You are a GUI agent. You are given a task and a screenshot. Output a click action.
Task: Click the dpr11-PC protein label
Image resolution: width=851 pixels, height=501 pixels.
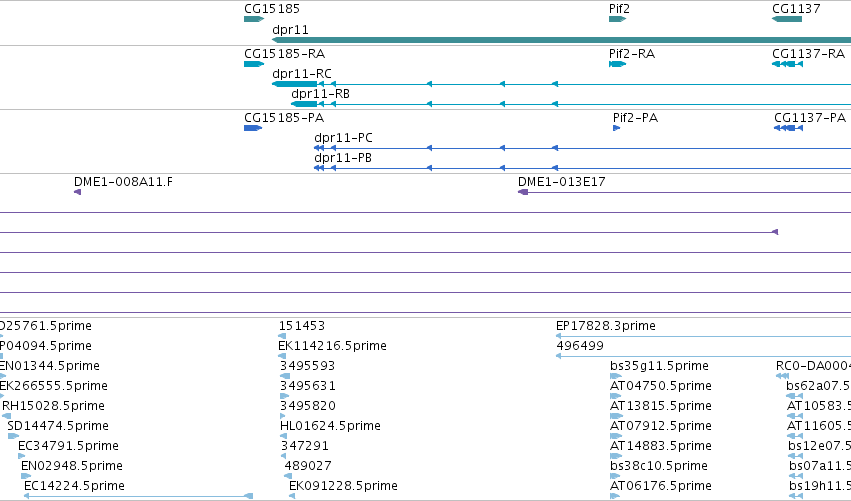[343, 138]
